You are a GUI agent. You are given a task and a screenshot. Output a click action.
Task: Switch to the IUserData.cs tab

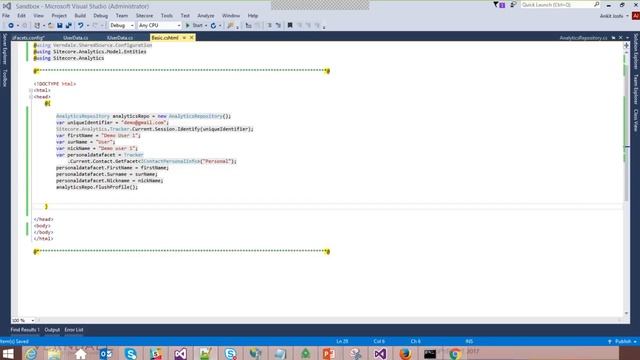[x=120, y=38]
